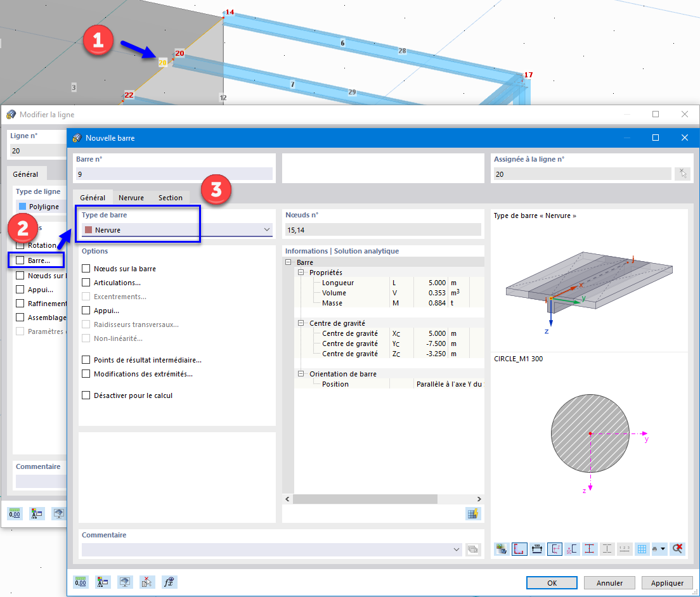Enable Nœuds sur la barre checkbox
Viewport: 700px width, 597px height.
[x=86, y=269]
